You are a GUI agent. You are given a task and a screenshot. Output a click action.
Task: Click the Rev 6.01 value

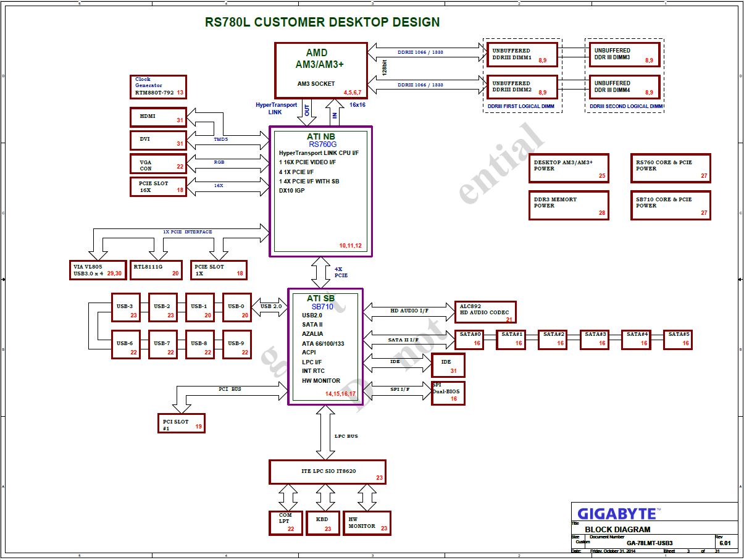tap(725, 543)
